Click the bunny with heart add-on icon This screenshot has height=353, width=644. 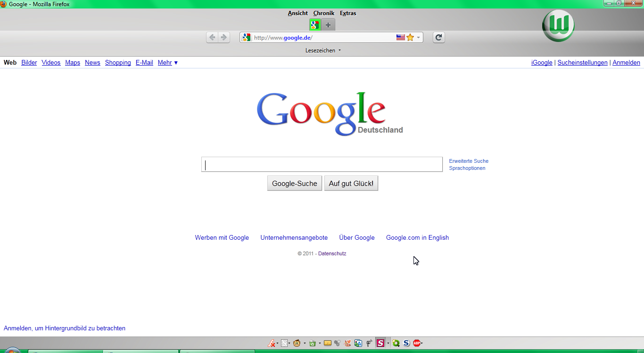347,343
